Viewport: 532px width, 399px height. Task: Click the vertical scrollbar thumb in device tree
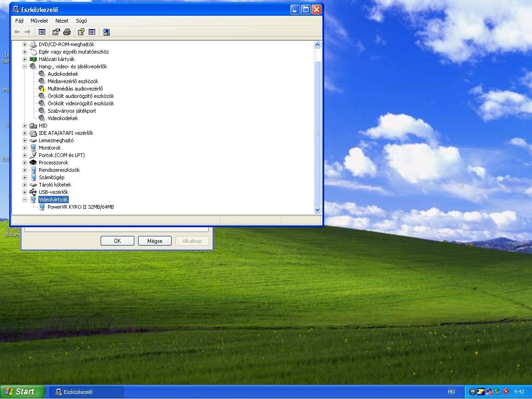point(318,133)
